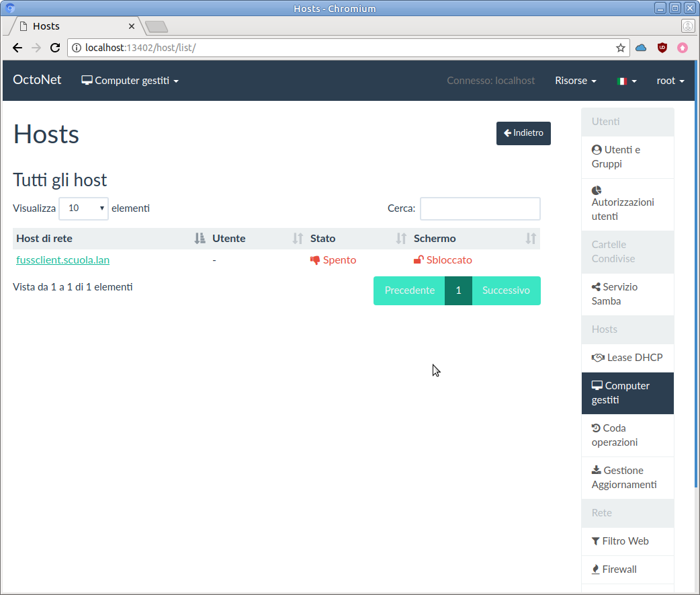Click the Indietro back button
700x595 pixels.
click(523, 133)
